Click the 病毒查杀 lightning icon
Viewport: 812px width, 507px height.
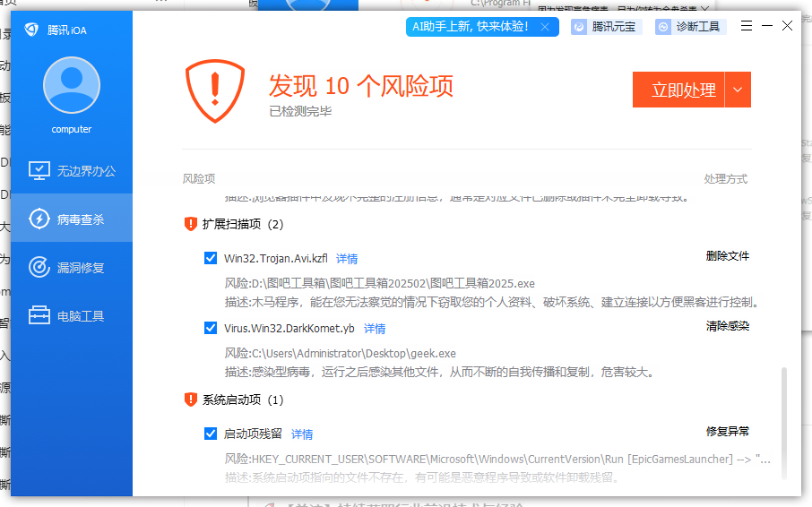tap(39, 219)
